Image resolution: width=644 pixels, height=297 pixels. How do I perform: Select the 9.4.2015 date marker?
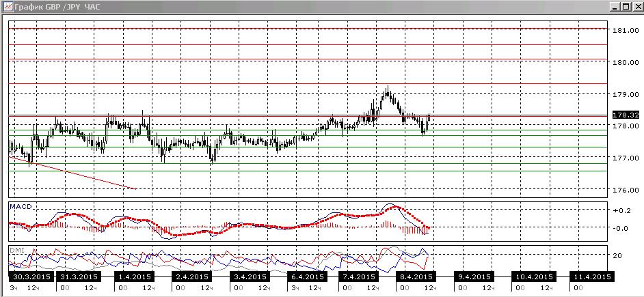(474, 277)
